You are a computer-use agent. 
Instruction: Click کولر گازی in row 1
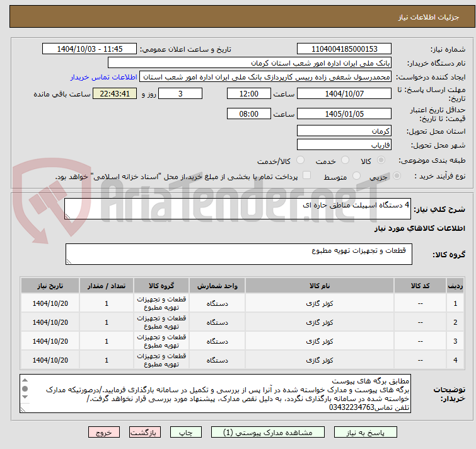pos(320,303)
